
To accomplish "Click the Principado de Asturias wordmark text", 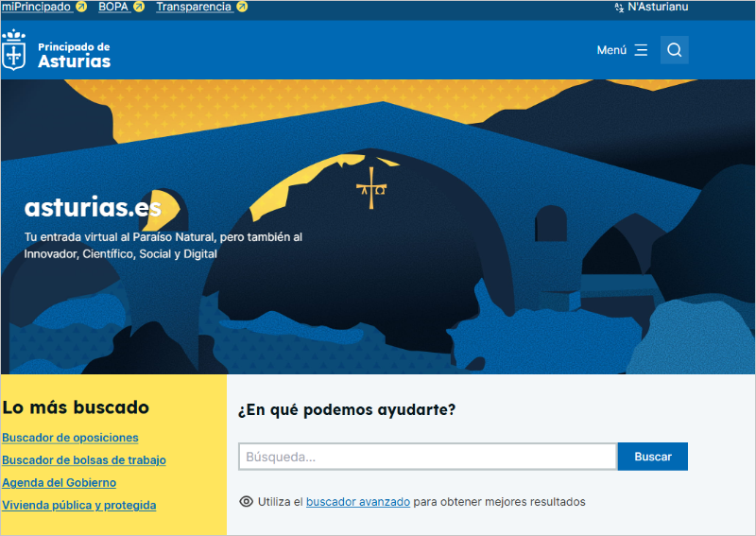I will 75,56.
